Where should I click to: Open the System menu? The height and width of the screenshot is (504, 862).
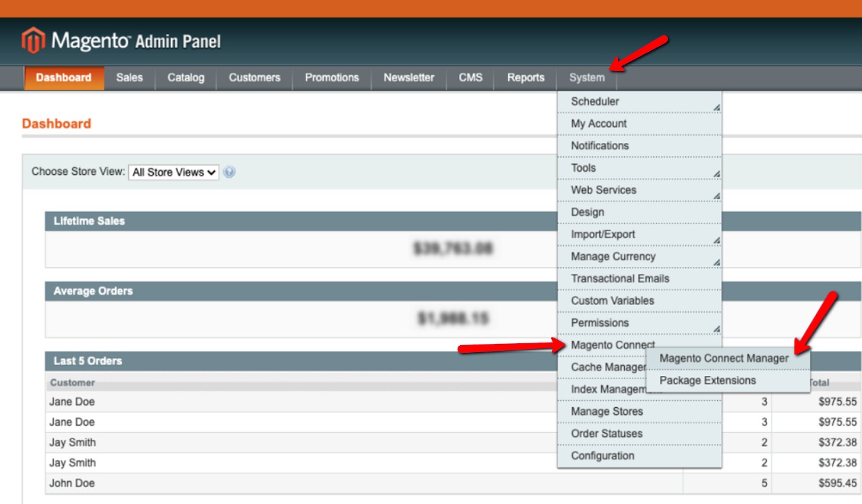pyautogui.click(x=587, y=78)
